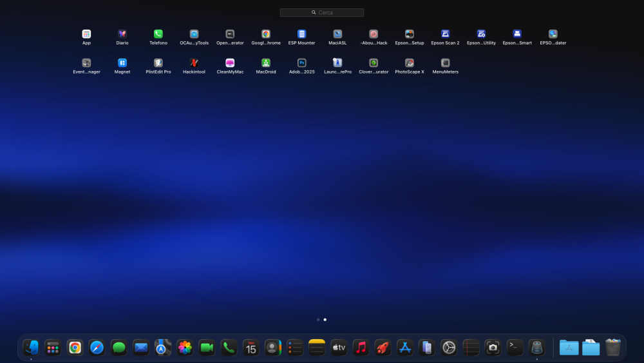Launch the Clover...urator app

point(374,63)
